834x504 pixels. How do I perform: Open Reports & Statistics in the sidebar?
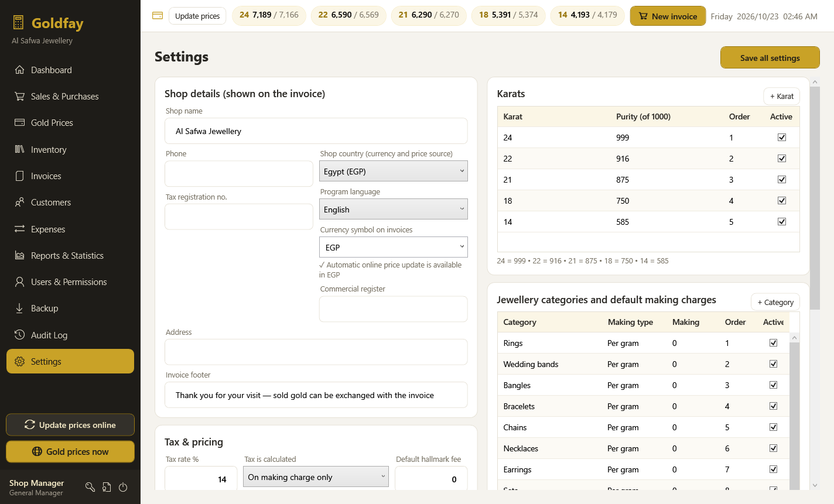pyautogui.click(x=70, y=256)
